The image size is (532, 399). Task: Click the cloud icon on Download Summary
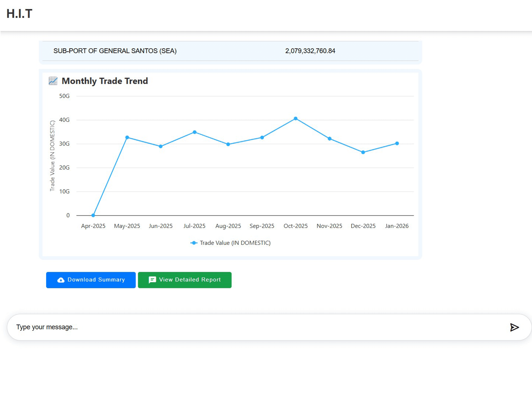pyautogui.click(x=61, y=280)
